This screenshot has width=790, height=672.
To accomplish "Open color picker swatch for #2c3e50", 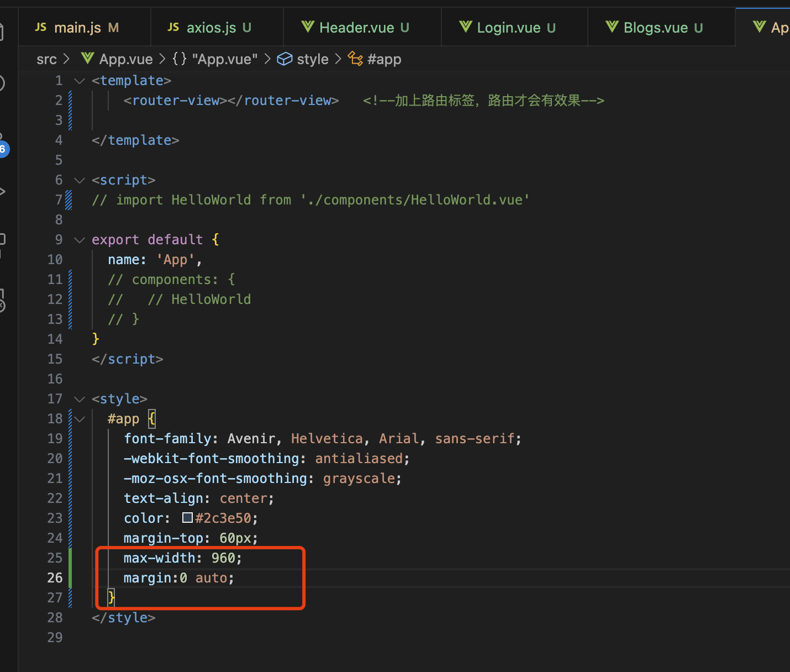I will click(187, 518).
